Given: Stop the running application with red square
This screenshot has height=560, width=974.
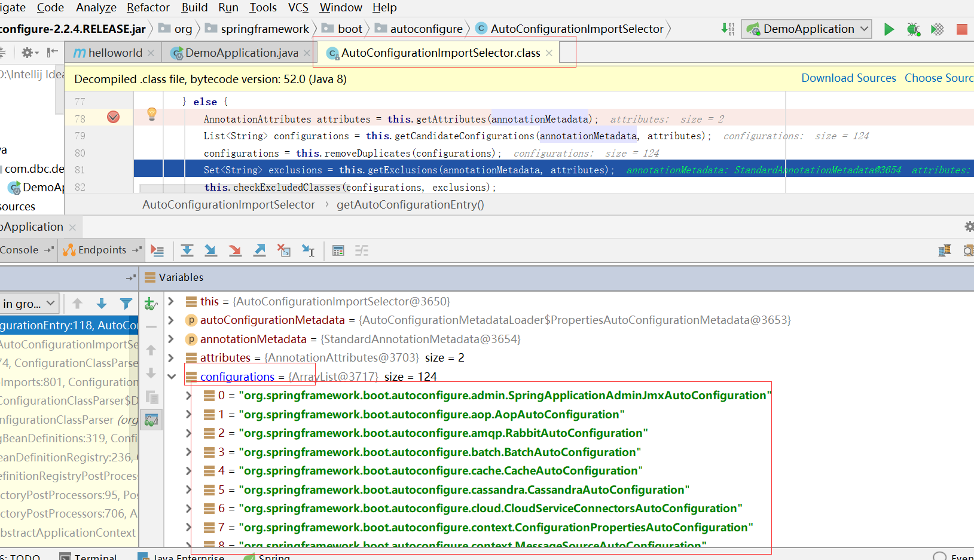Looking at the screenshot, I should 961,29.
